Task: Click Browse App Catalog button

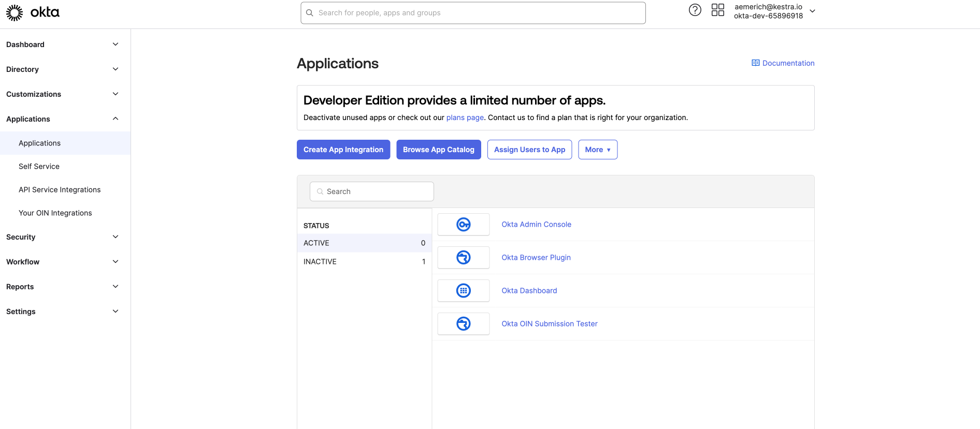Action: click(438, 150)
